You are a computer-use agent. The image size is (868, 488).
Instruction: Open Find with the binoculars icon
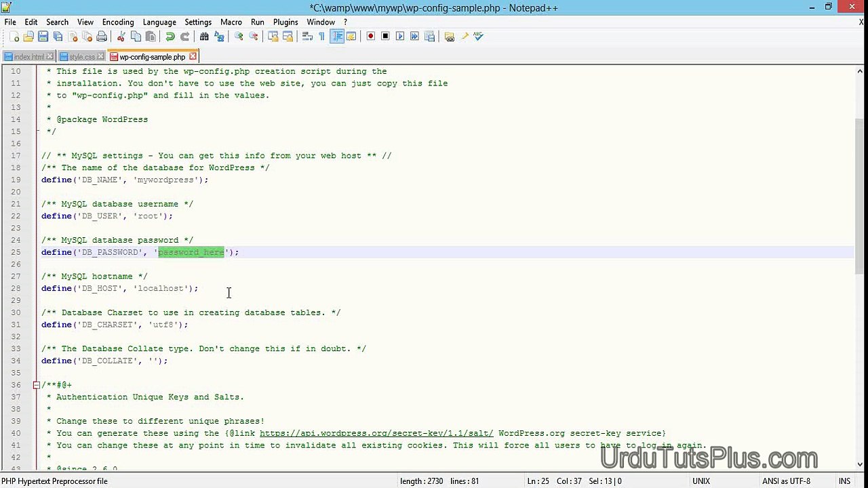[x=204, y=36]
